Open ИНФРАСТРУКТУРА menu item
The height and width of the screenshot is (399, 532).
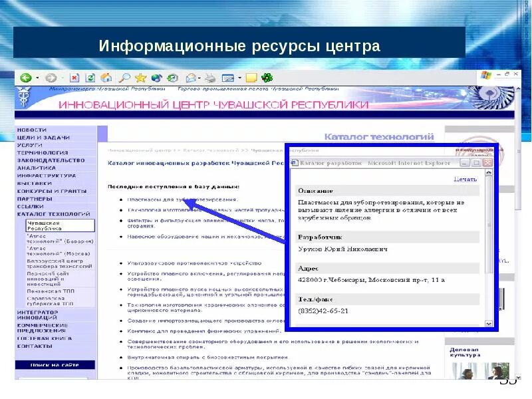tap(47, 176)
